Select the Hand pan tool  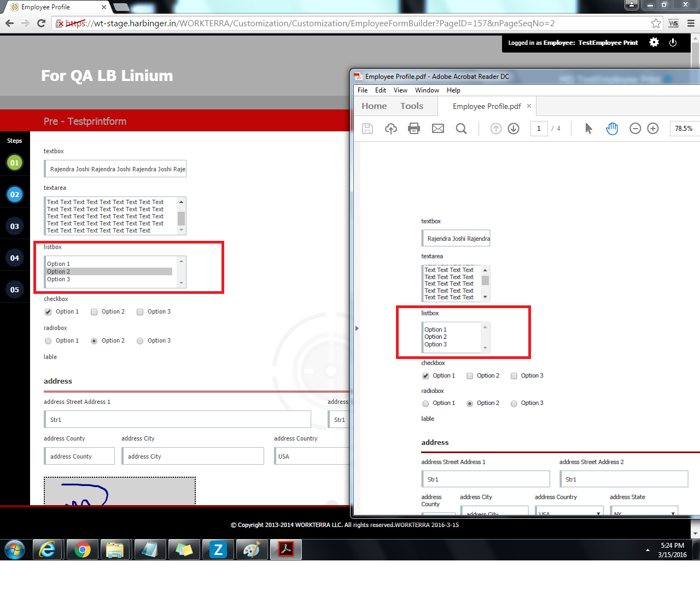612,129
